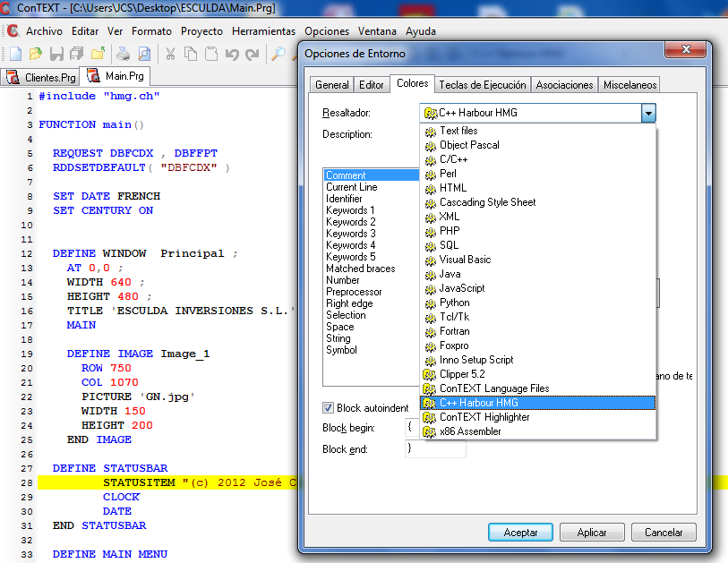Viewport: 728px width, 563px height.
Task: Choose Cascading Style Sheet highlighter
Action: click(x=537, y=202)
